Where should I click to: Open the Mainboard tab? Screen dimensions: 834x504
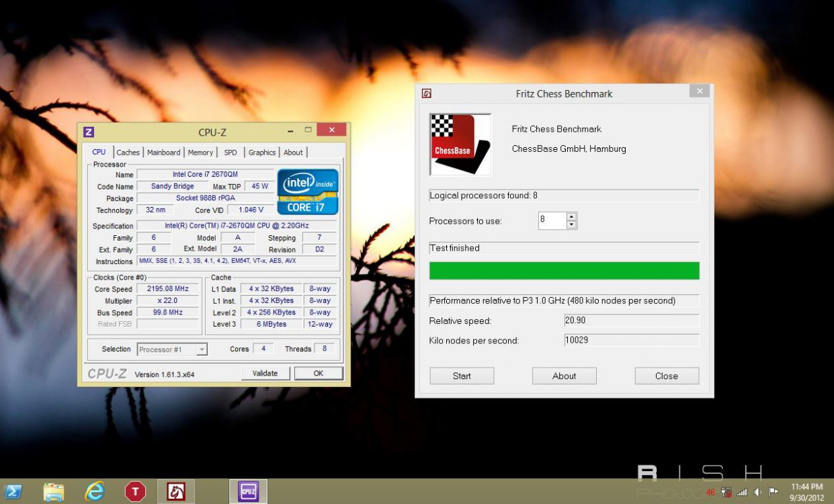click(164, 153)
